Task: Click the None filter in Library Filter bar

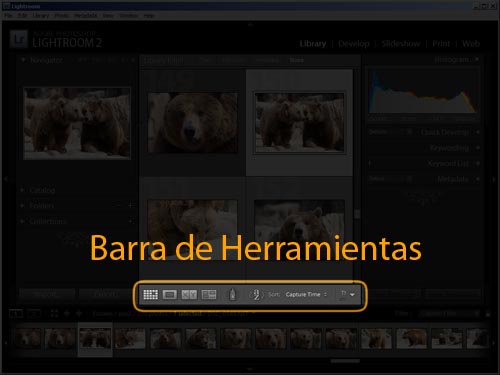Action: [296, 60]
